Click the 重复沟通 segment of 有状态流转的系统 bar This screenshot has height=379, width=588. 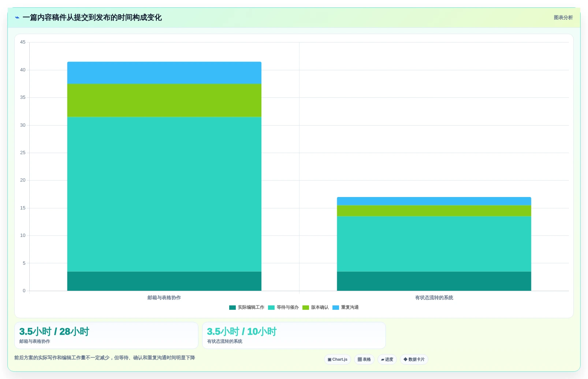(x=434, y=201)
